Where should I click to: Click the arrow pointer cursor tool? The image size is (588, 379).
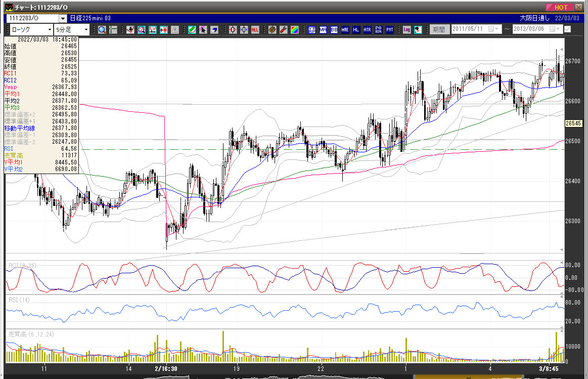pos(203,30)
